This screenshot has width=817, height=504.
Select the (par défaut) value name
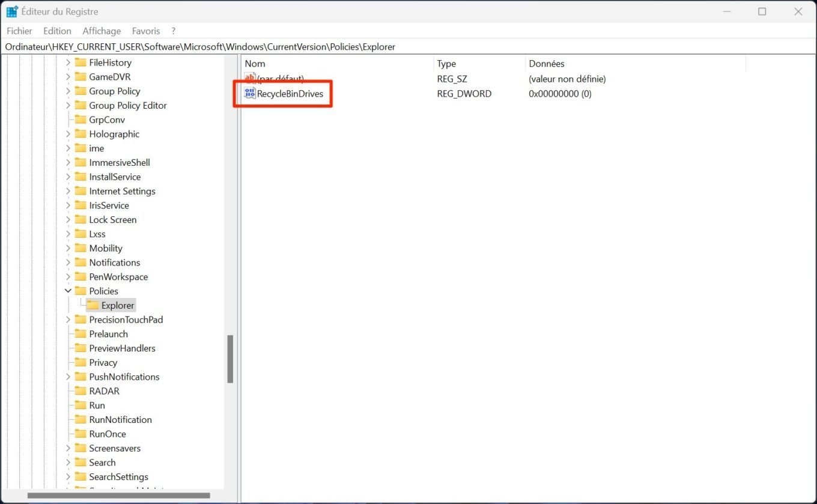click(x=281, y=79)
